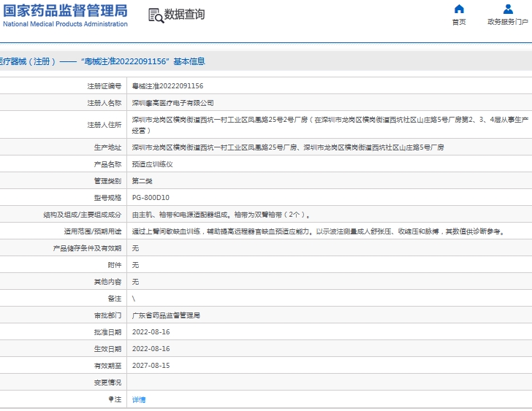Click the 备注 label

click(x=114, y=299)
